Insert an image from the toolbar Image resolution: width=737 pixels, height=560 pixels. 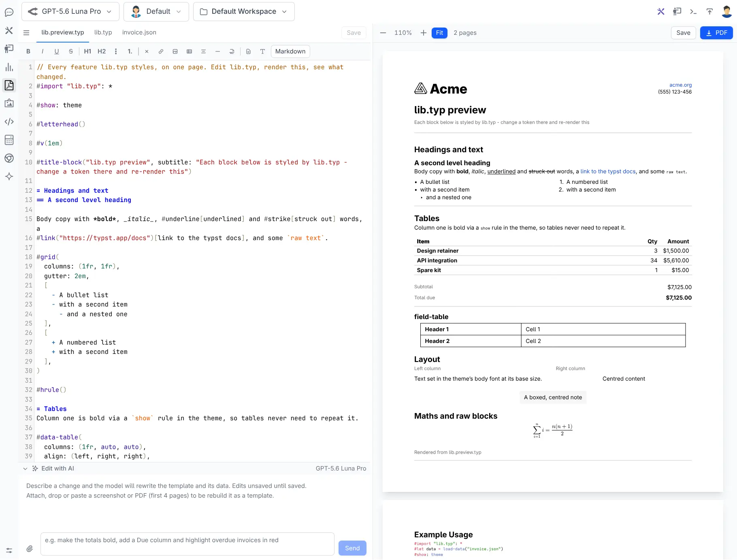click(x=175, y=51)
